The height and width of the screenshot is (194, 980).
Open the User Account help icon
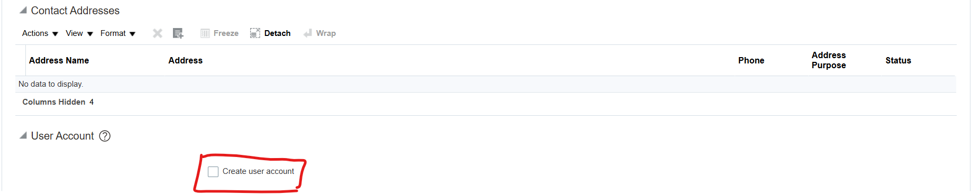pyautogui.click(x=105, y=136)
